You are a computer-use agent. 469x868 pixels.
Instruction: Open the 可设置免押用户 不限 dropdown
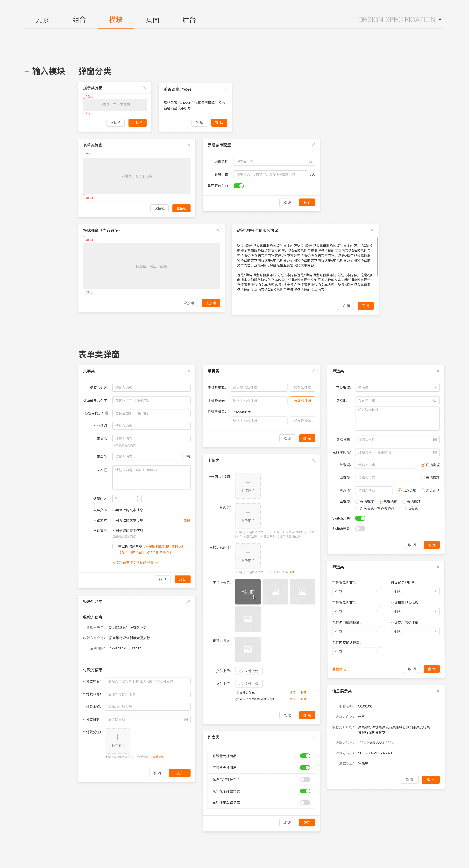tap(415, 591)
